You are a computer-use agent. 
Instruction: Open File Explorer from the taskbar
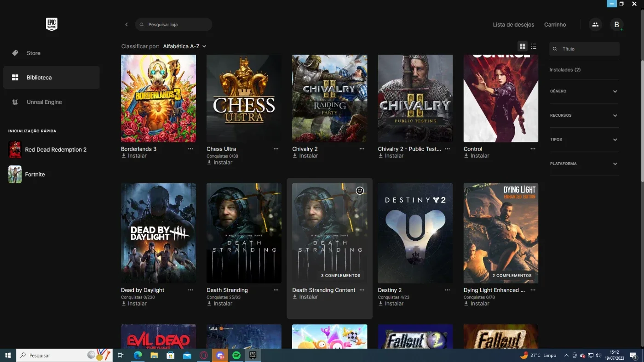coord(154,355)
